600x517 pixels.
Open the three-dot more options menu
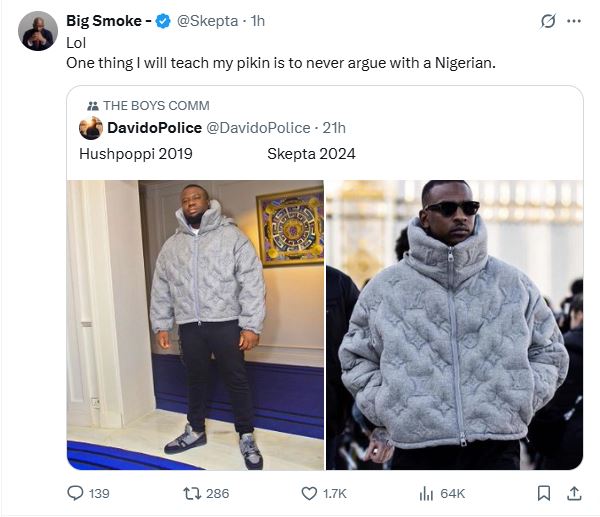tap(574, 21)
